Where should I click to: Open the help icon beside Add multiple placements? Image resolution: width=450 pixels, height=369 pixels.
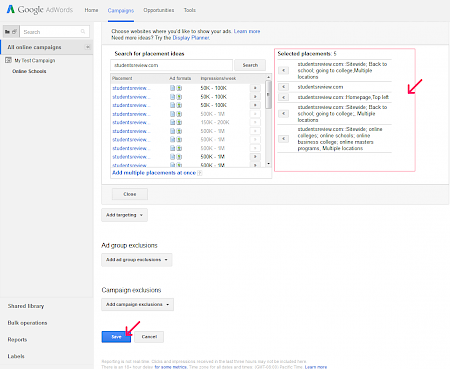pyautogui.click(x=200, y=173)
